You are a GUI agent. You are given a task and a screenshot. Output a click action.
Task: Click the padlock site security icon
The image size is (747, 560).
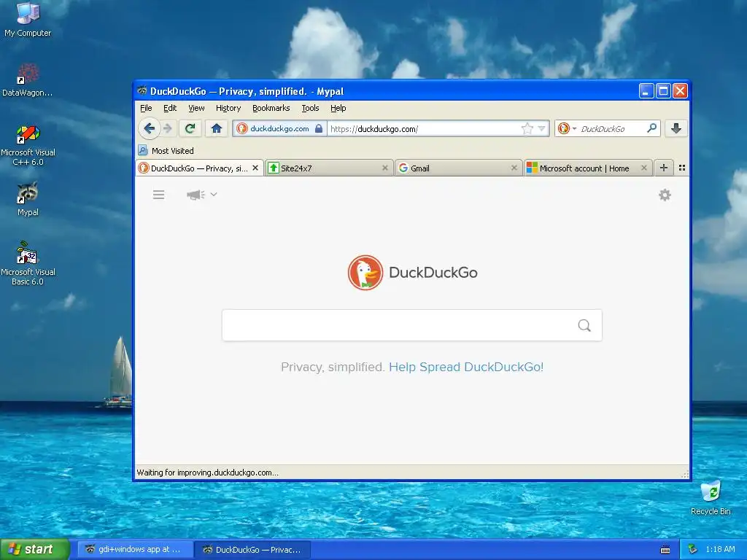[x=319, y=128]
